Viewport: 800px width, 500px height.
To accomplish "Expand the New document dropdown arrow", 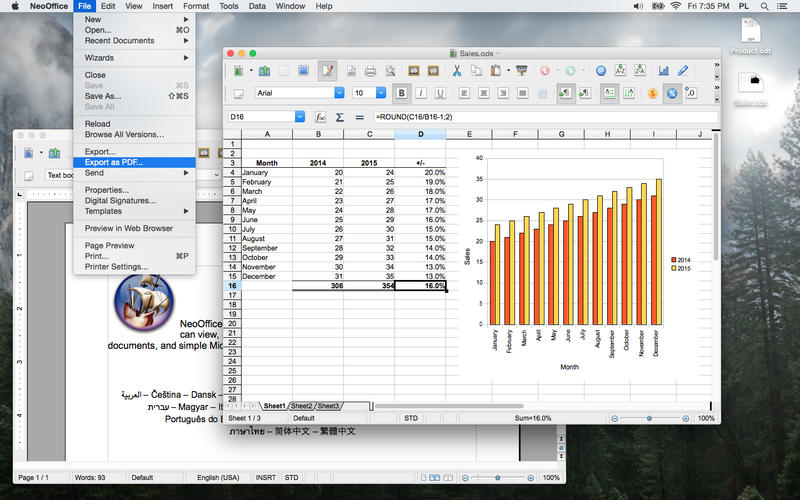I will (251, 70).
